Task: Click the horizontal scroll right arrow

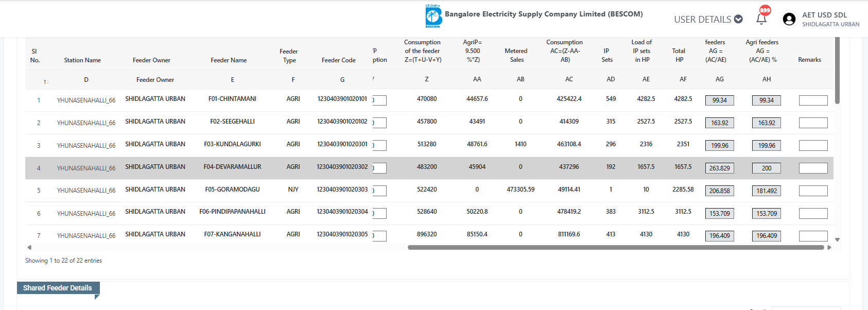Action: 829,247
